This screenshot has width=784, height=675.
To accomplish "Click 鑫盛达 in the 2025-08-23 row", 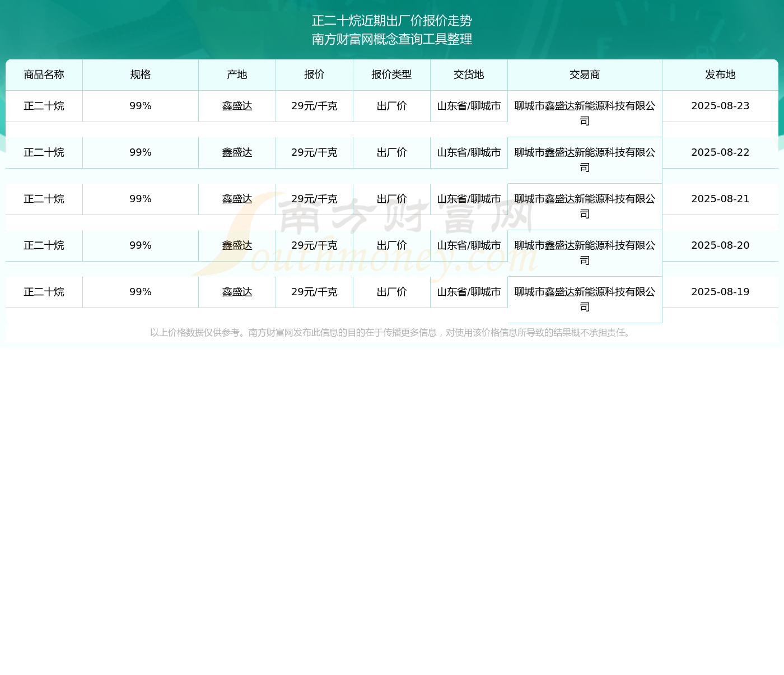I will 237,106.
